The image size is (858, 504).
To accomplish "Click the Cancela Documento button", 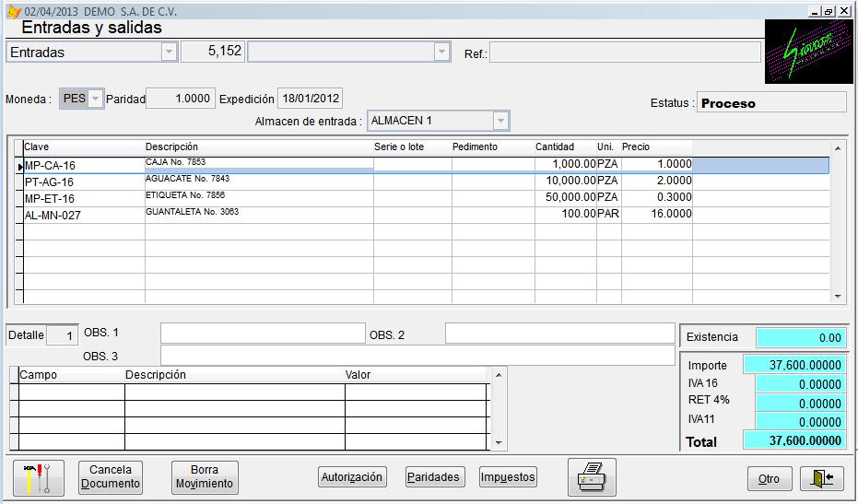I will tap(111, 477).
